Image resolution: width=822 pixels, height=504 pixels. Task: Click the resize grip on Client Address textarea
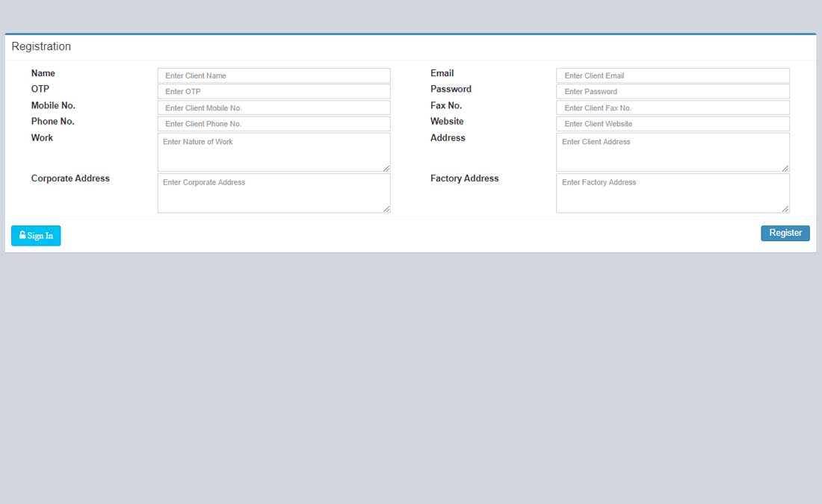pyautogui.click(x=785, y=168)
